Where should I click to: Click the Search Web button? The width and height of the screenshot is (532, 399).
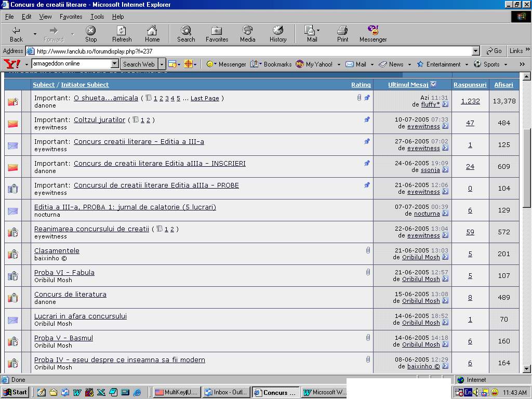point(139,64)
